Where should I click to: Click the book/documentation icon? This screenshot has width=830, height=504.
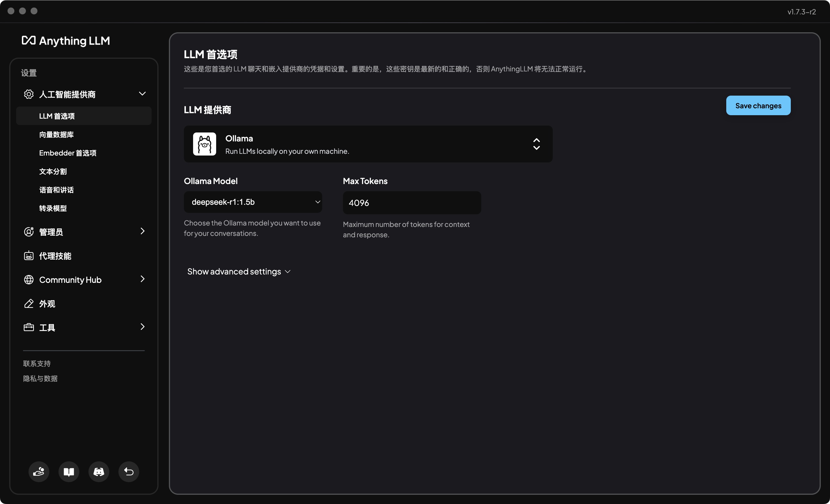[69, 471]
